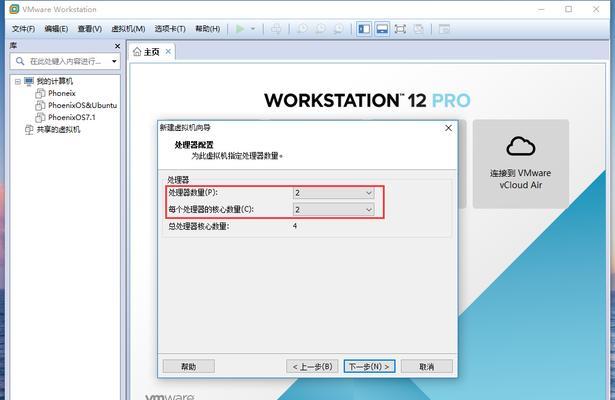Viewport: 615px width, 400px height.
Task: Click the revert to snapshot icon
Action: click(320, 29)
